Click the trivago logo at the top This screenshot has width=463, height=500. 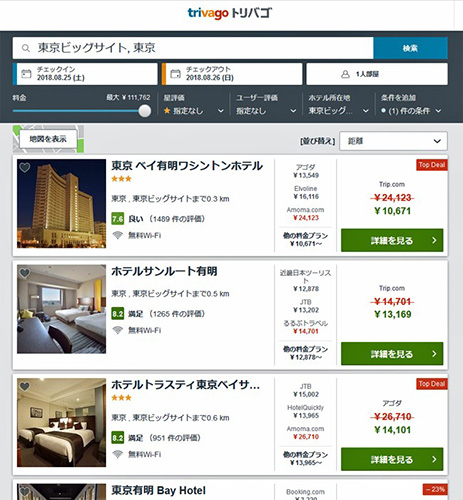pos(230,13)
